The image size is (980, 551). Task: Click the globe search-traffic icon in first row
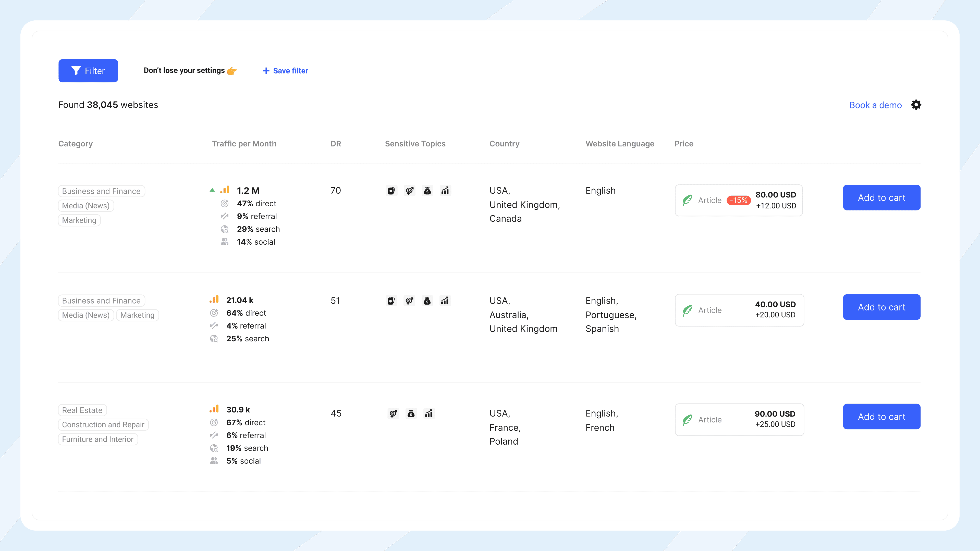(225, 229)
